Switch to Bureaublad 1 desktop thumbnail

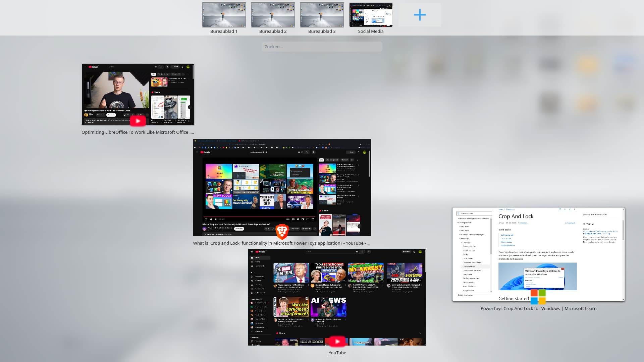click(x=224, y=15)
